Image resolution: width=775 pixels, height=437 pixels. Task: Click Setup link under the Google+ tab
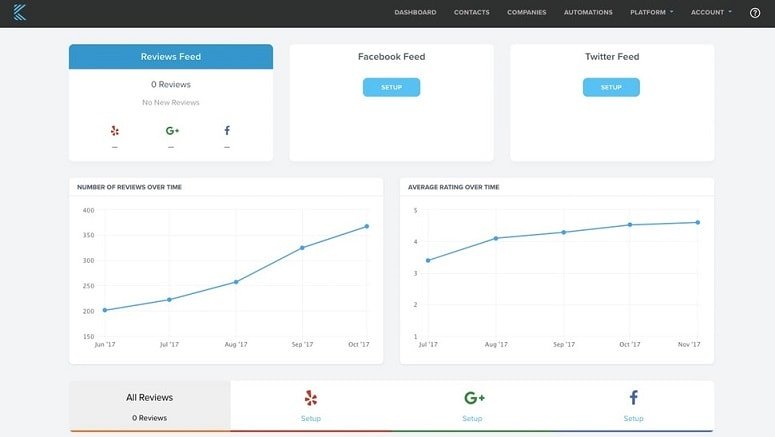pos(472,418)
